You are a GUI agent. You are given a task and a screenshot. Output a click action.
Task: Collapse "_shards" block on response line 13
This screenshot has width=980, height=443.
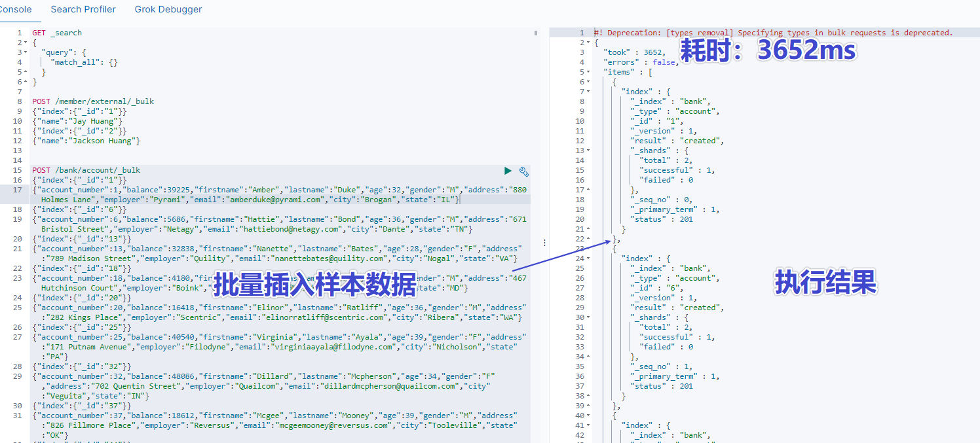[x=588, y=151]
